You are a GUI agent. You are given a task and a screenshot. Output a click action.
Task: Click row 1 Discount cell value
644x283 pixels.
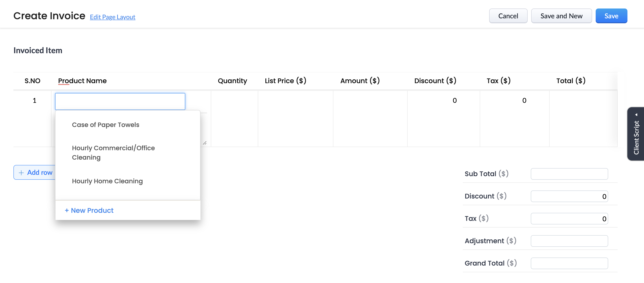click(x=454, y=100)
